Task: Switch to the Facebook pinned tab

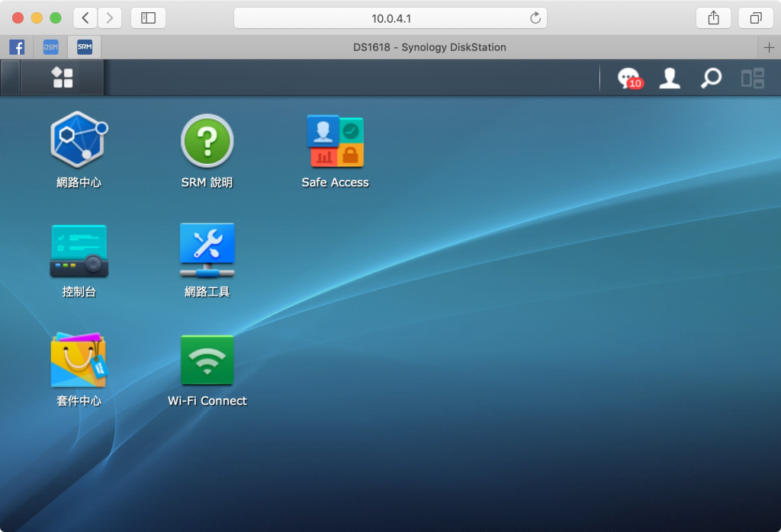Action: pyautogui.click(x=17, y=47)
